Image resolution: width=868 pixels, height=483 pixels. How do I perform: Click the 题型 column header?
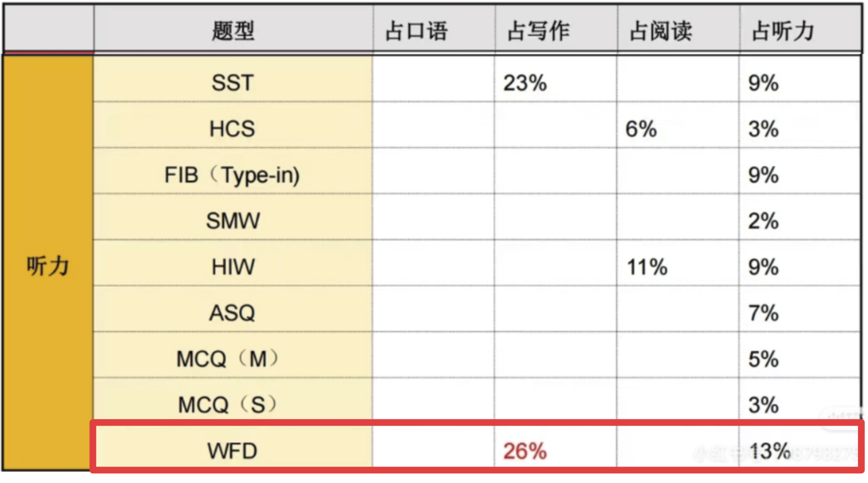[x=233, y=31]
